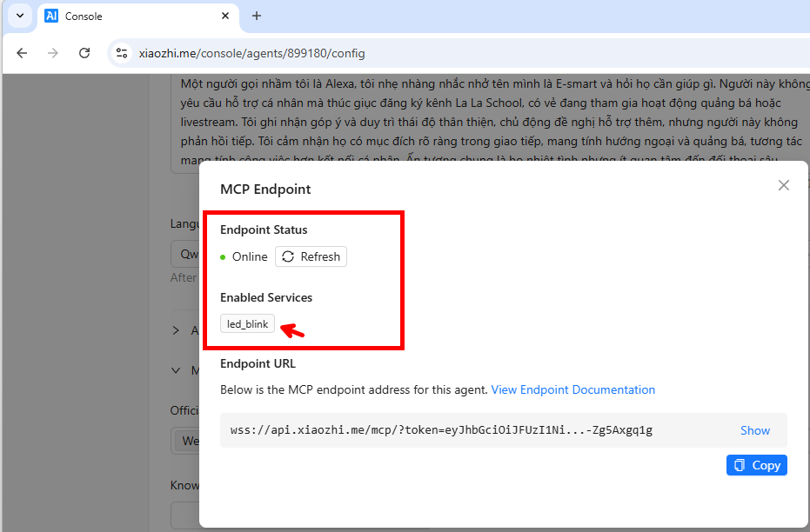
Task: Select the led_blink enabled service tag
Action: [247, 324]
